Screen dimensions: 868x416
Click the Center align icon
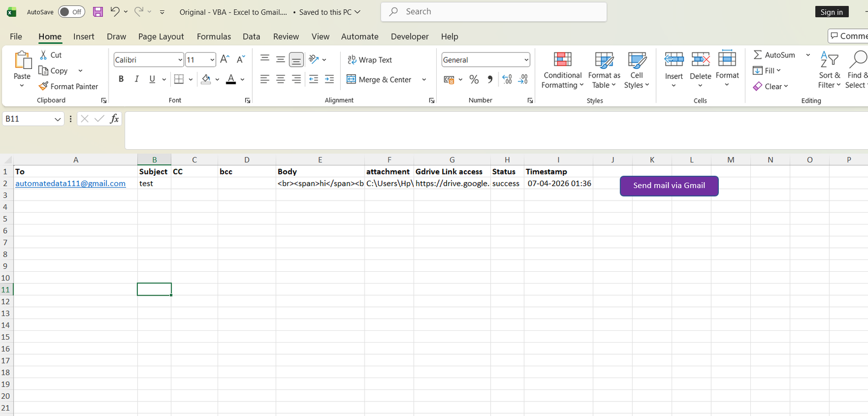tap(280, 80)
